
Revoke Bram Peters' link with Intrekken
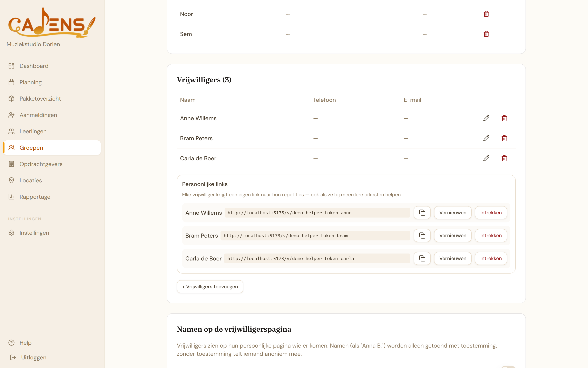click(491, 236)
